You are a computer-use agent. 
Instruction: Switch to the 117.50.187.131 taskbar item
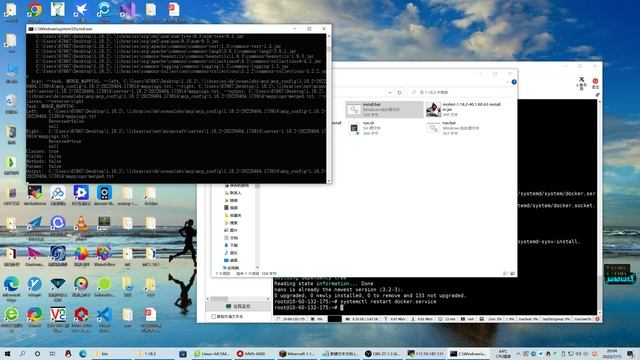click(426, 353)
